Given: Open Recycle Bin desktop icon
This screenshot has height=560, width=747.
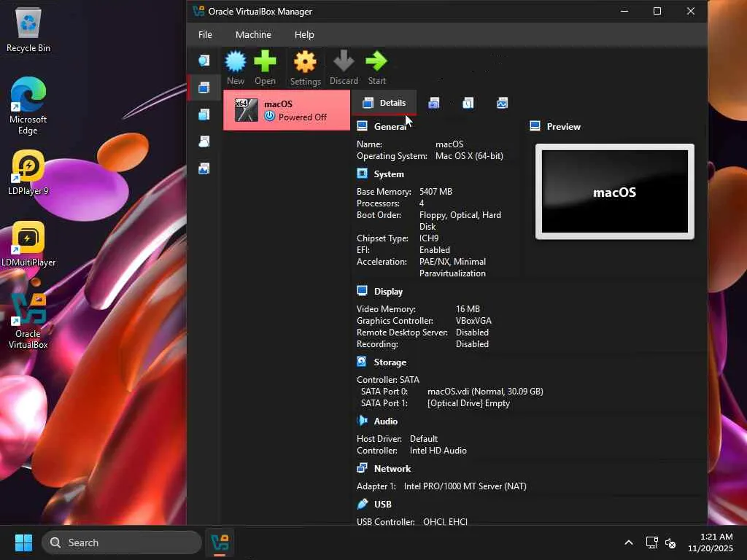Looking at the screenshot, I should point(28,29).
